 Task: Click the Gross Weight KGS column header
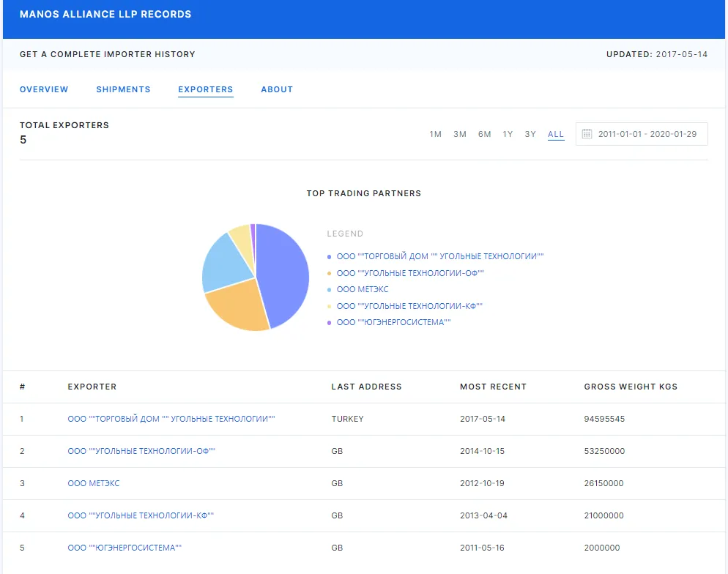[630, 387]
